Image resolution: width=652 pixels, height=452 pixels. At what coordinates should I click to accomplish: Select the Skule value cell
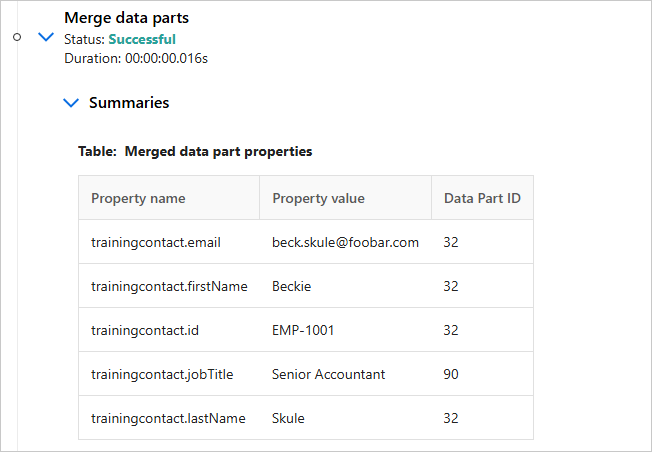click(x=346, y=418)
